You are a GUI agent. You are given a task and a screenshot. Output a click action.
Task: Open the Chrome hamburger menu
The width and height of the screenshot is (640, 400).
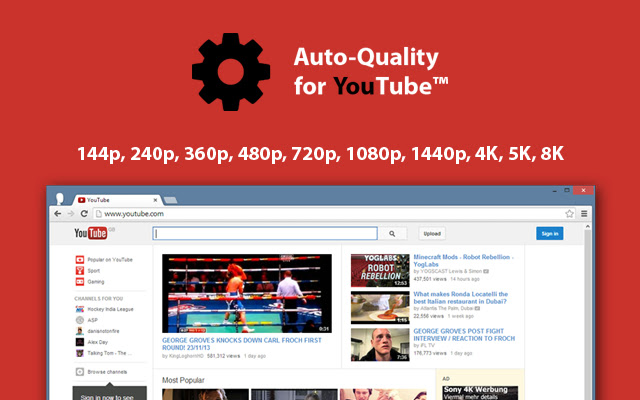[x=583, y=214]
